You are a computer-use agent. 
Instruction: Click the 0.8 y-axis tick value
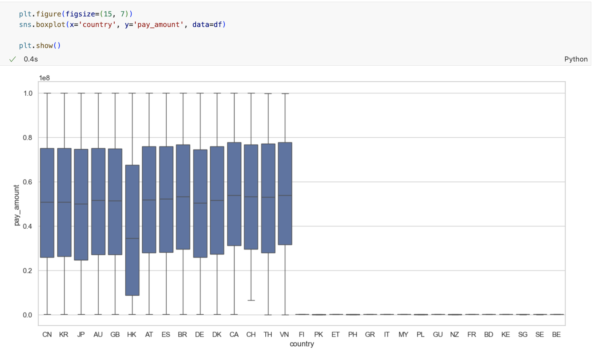28,138
